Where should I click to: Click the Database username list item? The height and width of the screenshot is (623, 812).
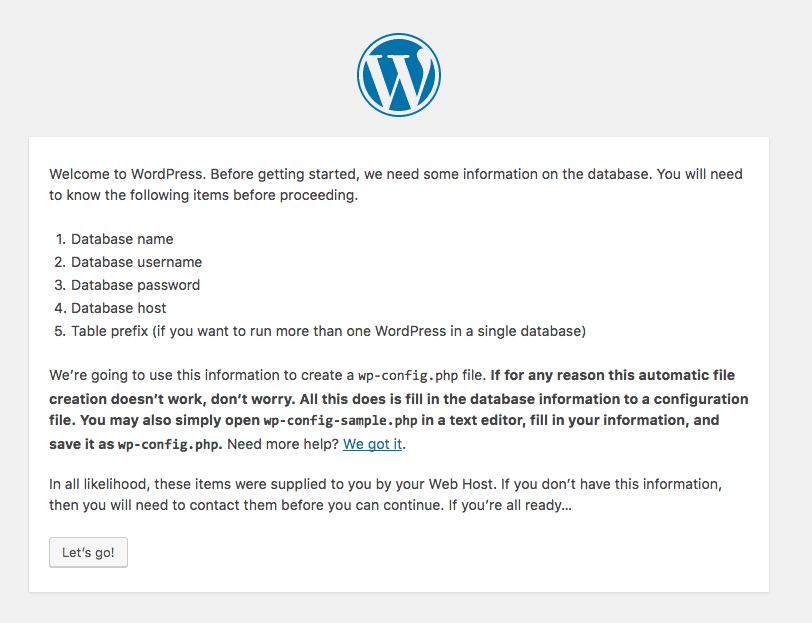136,262
